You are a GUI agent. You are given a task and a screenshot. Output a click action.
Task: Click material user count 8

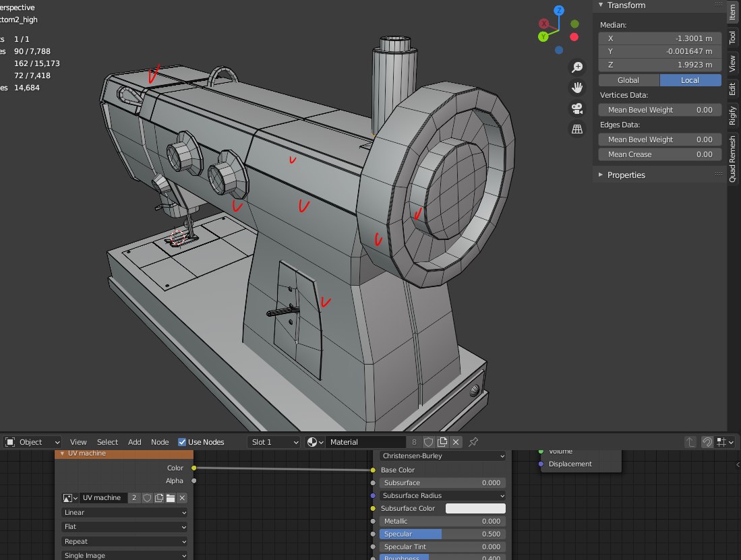pyautogui.click(x=414, y=442)
